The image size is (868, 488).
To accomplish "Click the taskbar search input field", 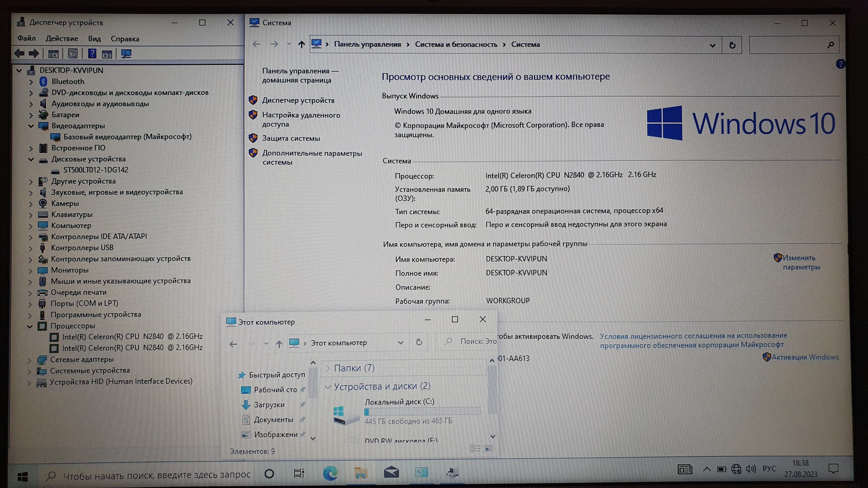I will click(x=157, y=475).
